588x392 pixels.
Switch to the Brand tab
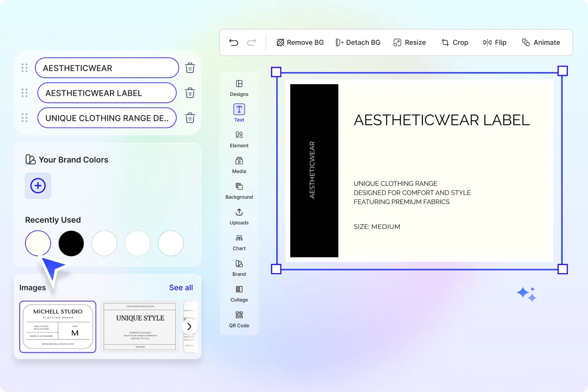pyautogui.click(x=239, y=268)
